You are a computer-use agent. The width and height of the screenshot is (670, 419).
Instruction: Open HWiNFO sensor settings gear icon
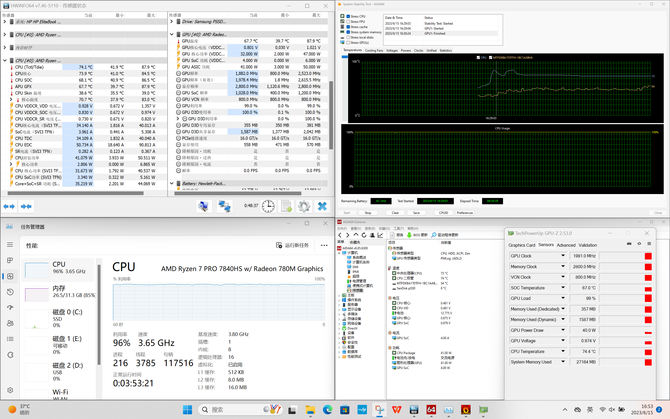point(304,206)
